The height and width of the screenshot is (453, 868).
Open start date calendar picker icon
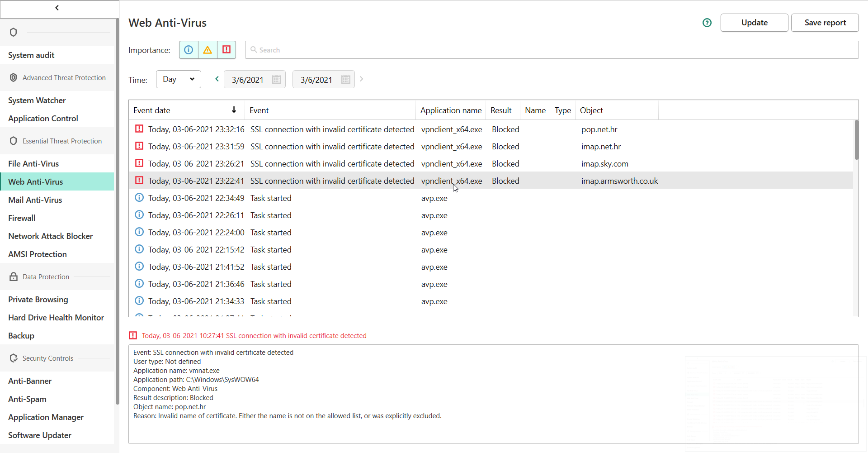tap(277, 80)
